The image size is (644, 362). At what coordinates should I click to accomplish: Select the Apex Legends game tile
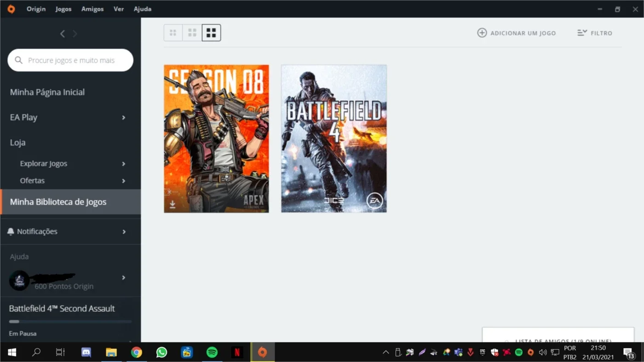tap(216, 138)
